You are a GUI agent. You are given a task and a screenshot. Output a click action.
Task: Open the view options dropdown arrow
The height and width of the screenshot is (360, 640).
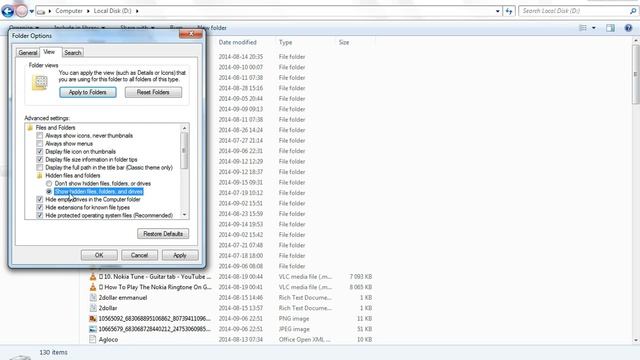pyautogui.click(x=593, y=28)
